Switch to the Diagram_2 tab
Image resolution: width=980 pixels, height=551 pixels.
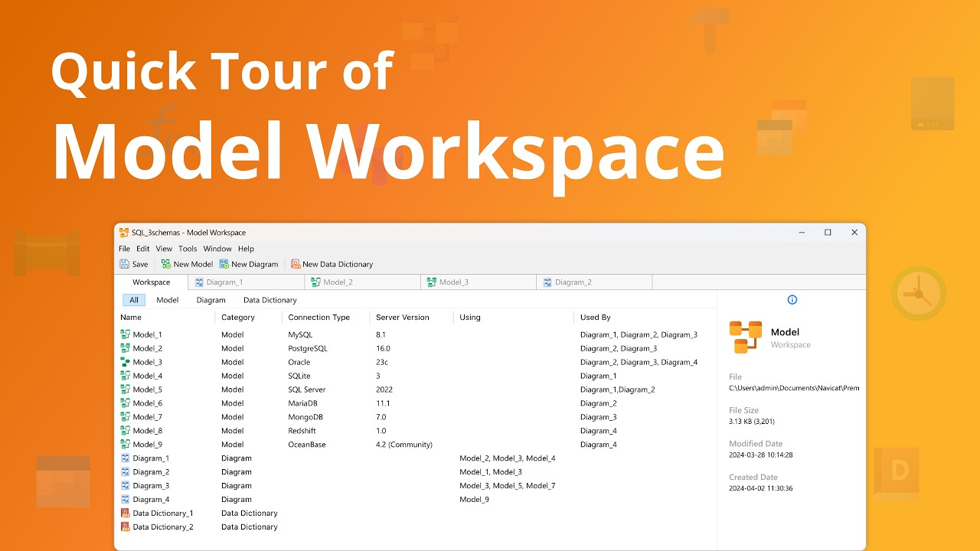[x=594, y=282]
